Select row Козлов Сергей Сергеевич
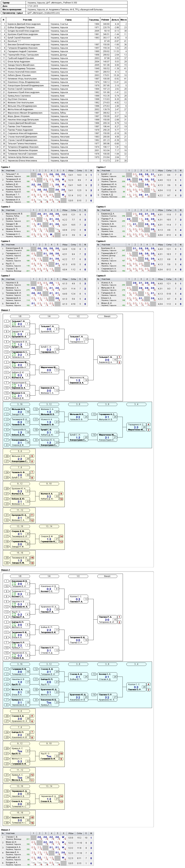 point(64,89)
